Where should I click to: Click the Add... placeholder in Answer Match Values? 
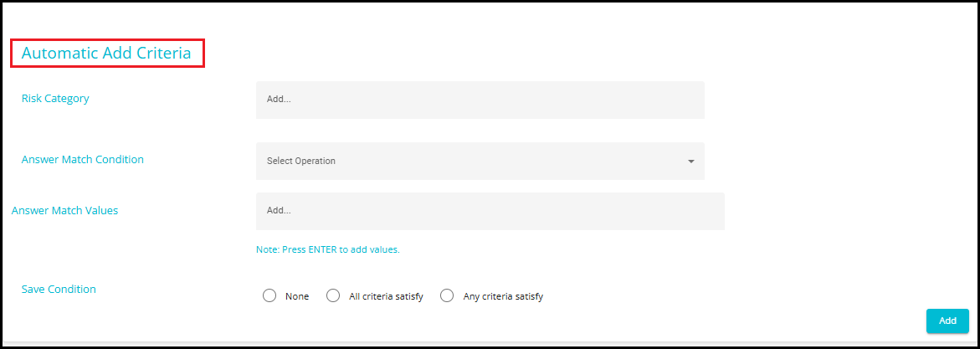[x=279, y=210]
